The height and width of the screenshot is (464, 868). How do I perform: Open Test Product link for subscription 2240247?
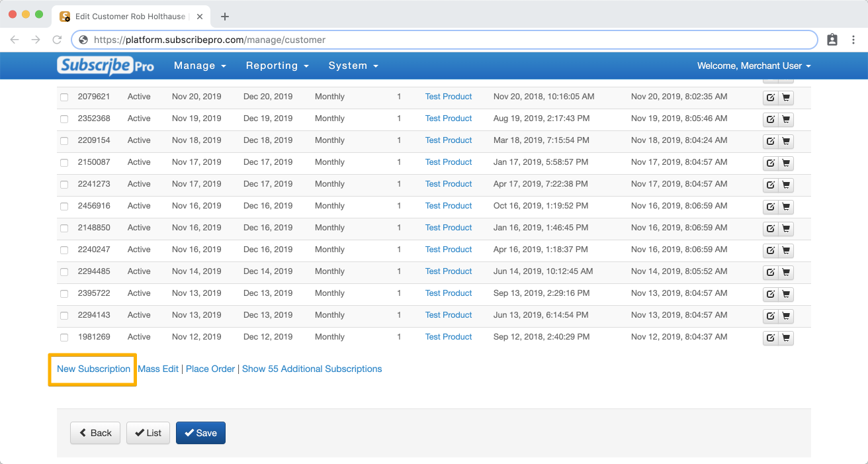point(449,250)
